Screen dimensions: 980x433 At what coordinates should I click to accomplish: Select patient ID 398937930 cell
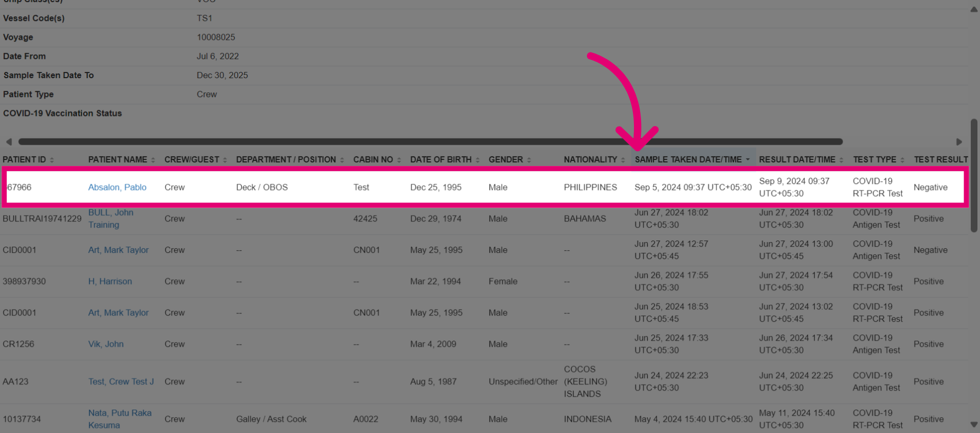pyautogui.click(x=24, y=281)
